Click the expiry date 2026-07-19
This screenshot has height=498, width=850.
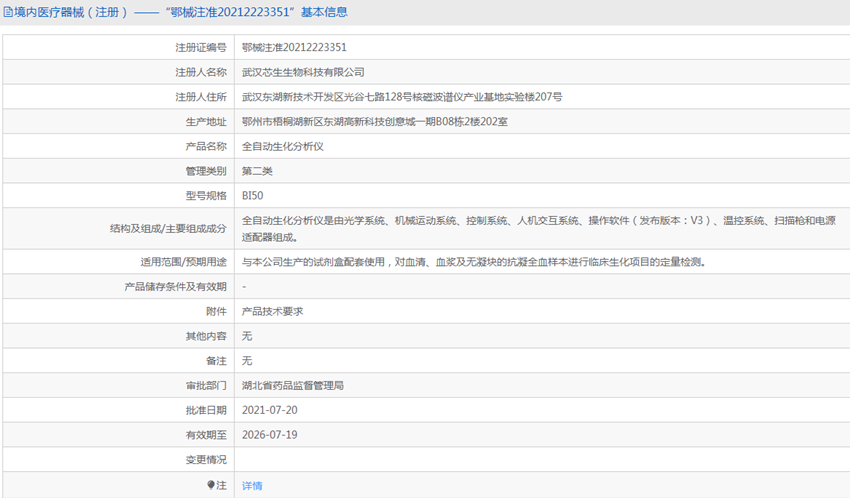pos(270,435)
